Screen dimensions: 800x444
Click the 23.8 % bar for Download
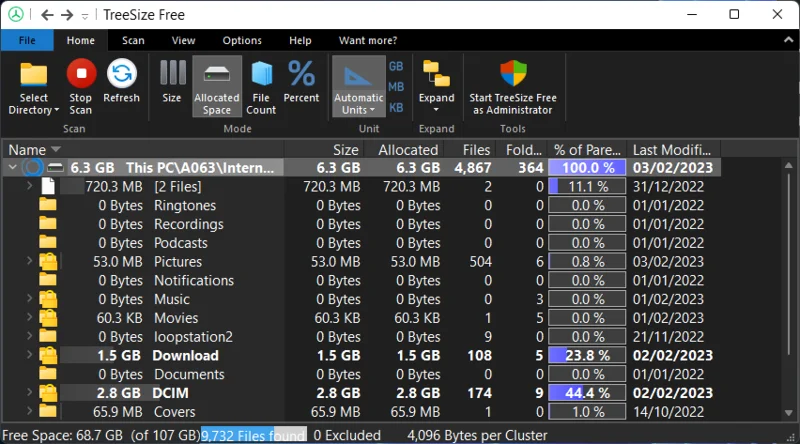click(587, 355)
